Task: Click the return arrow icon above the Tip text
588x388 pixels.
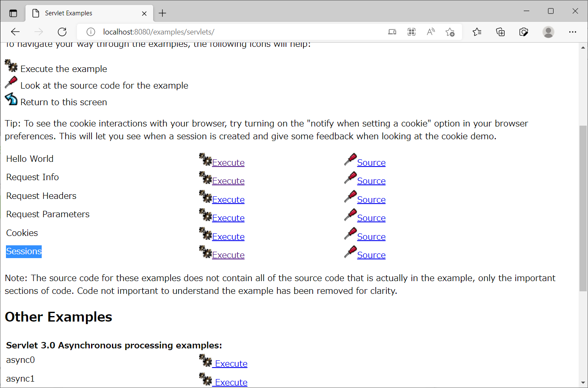Action: click(x=11, y=99)
